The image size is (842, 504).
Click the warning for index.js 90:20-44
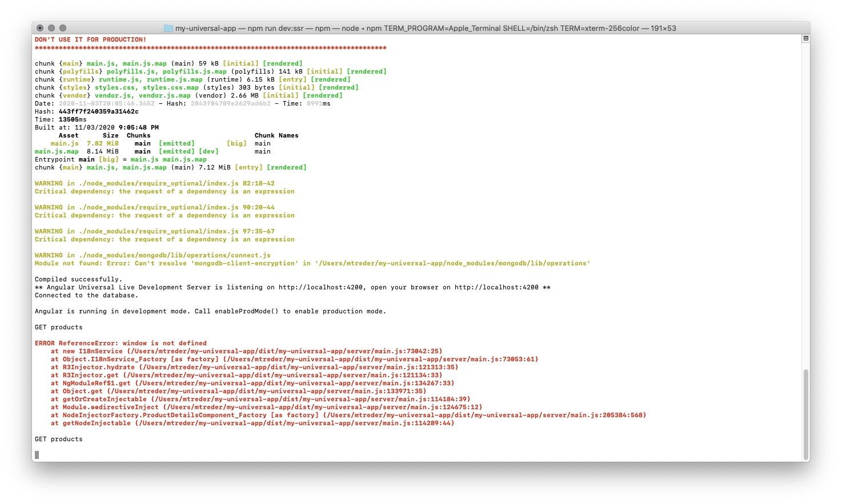coord(154,207)
